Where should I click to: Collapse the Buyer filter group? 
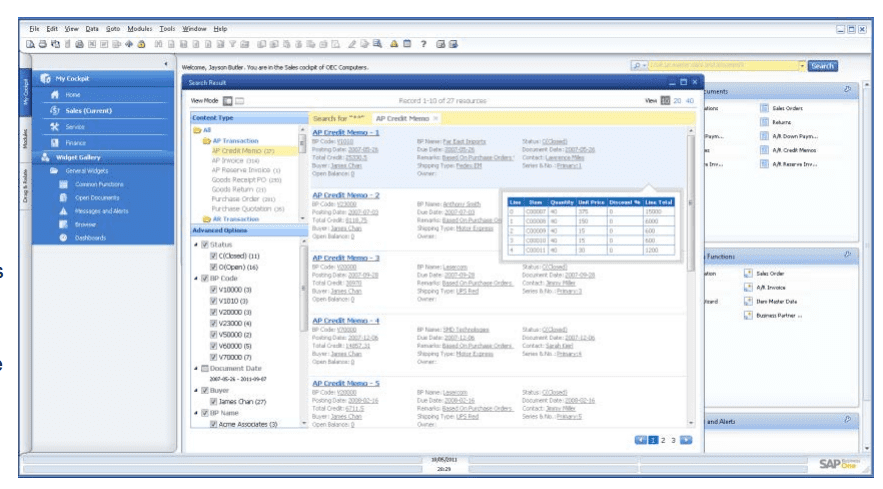[x=196, y=390]
